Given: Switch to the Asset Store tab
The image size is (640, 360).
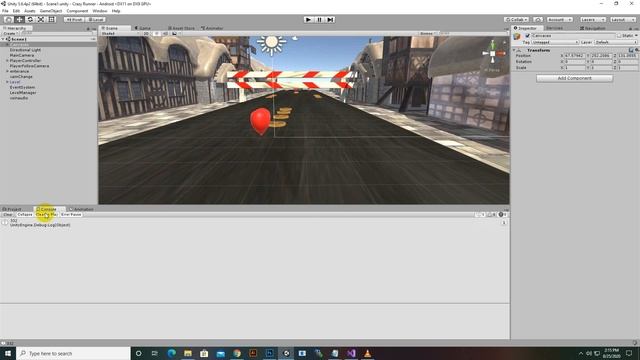Looking at the screenshot, I should pos(182,28).
